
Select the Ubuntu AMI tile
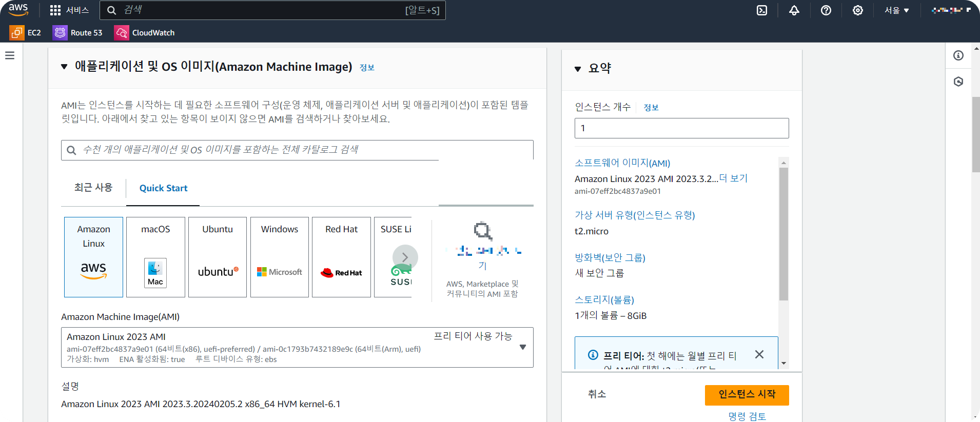coord(218,257)
